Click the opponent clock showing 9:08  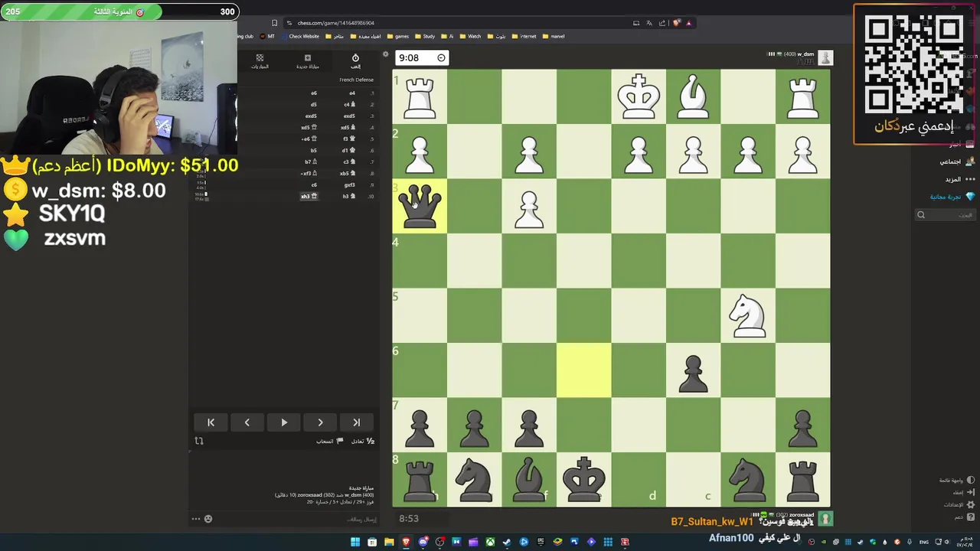coord(421,58)
